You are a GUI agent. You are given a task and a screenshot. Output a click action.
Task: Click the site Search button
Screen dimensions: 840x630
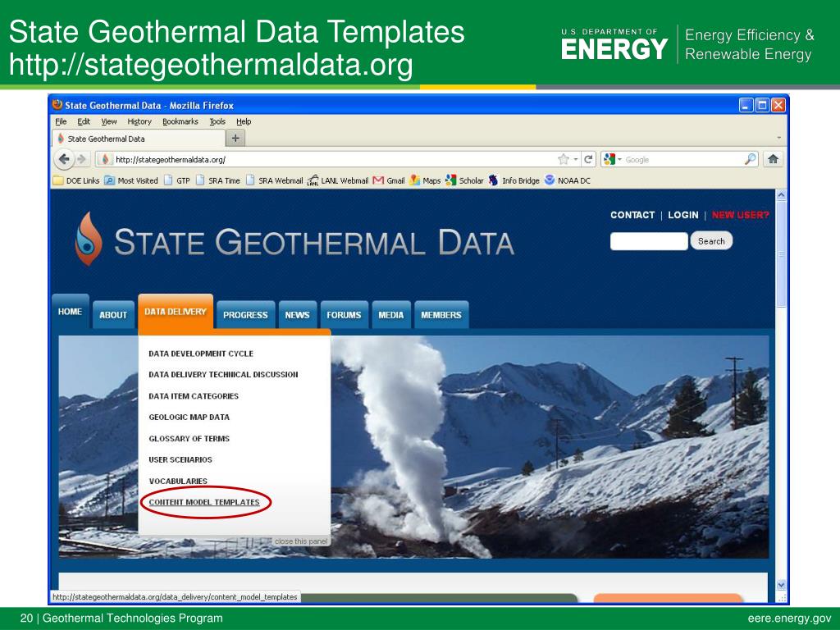click(x=711, y=241)
